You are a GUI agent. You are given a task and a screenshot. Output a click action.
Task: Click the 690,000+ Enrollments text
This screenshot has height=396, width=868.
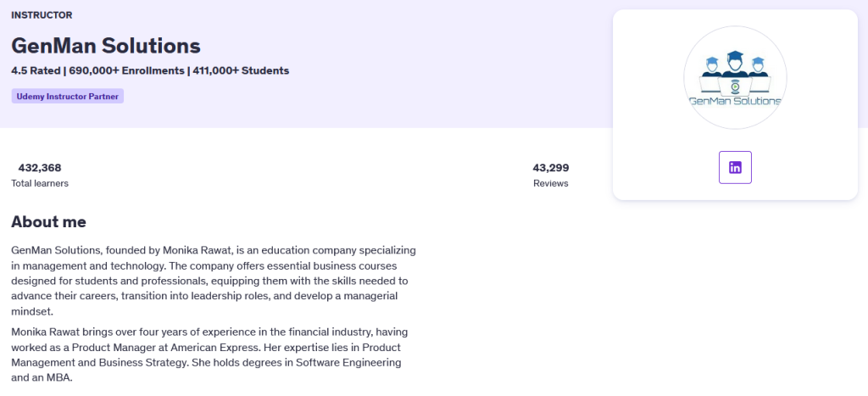(x=127, y=70)
